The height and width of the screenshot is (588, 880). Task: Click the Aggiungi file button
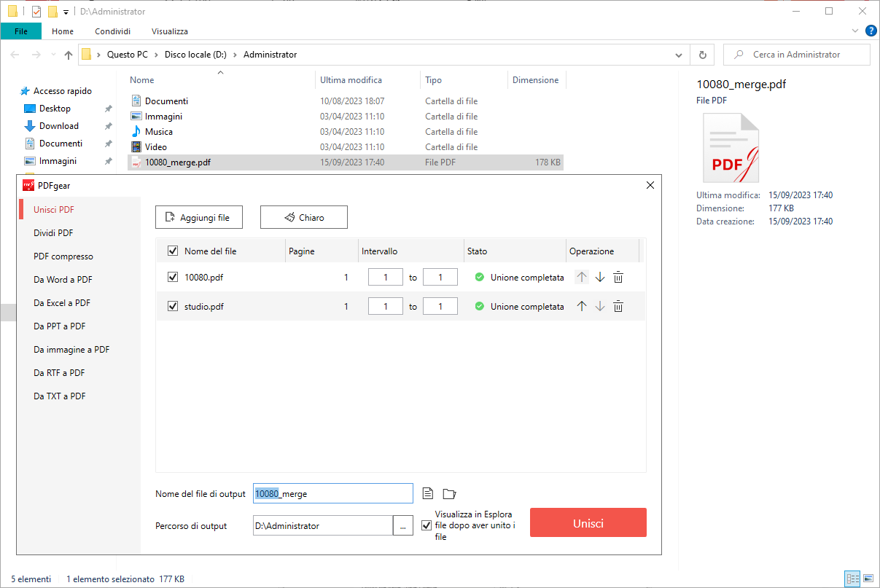pos(198,217)
